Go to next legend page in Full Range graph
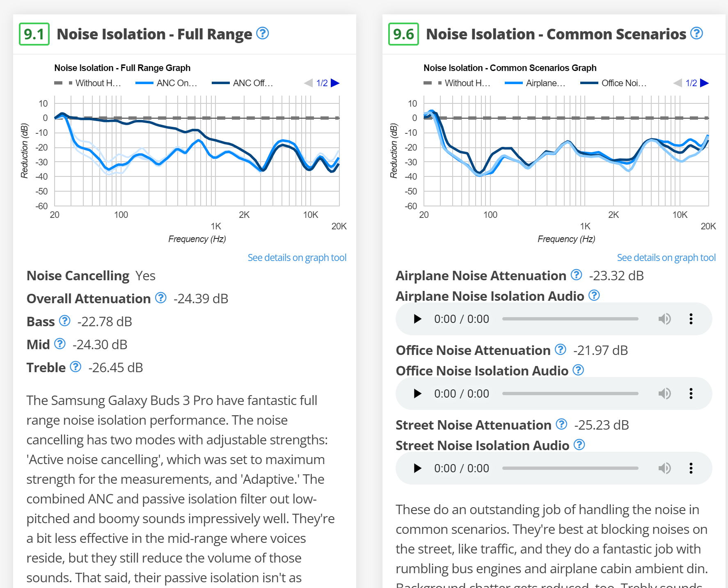 tap(335, 83)
